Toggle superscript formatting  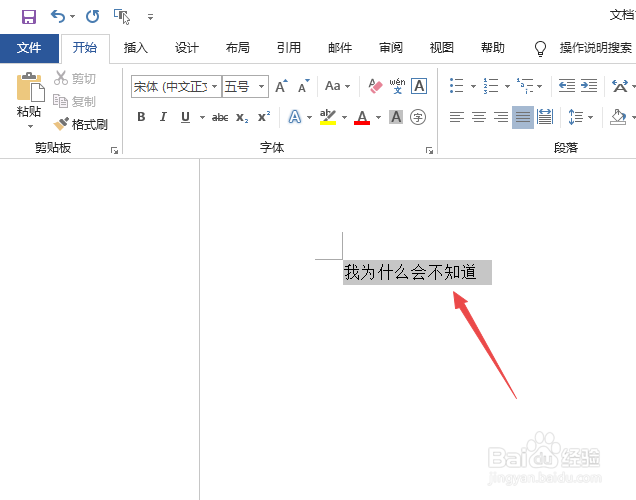pyautogui.click(x=264, y=117)
